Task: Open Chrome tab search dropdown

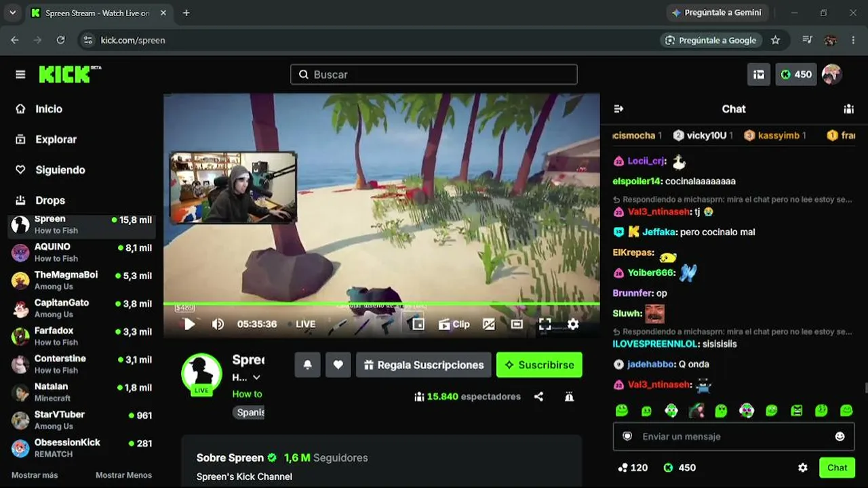Action: (x=12, y=13)
